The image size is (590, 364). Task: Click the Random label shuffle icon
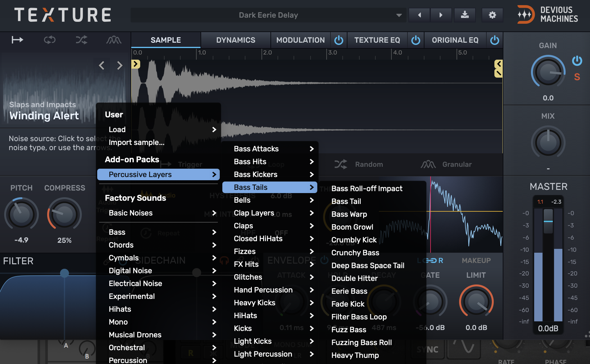(341, 165)
